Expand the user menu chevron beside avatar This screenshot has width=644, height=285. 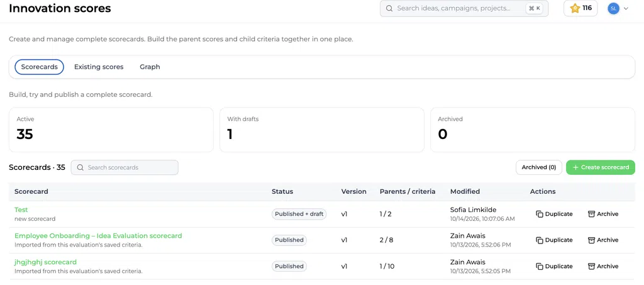(626, 8)
